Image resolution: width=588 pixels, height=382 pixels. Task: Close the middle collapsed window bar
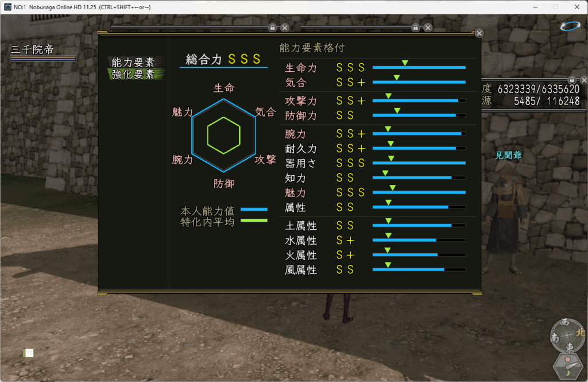pos(428,27)
